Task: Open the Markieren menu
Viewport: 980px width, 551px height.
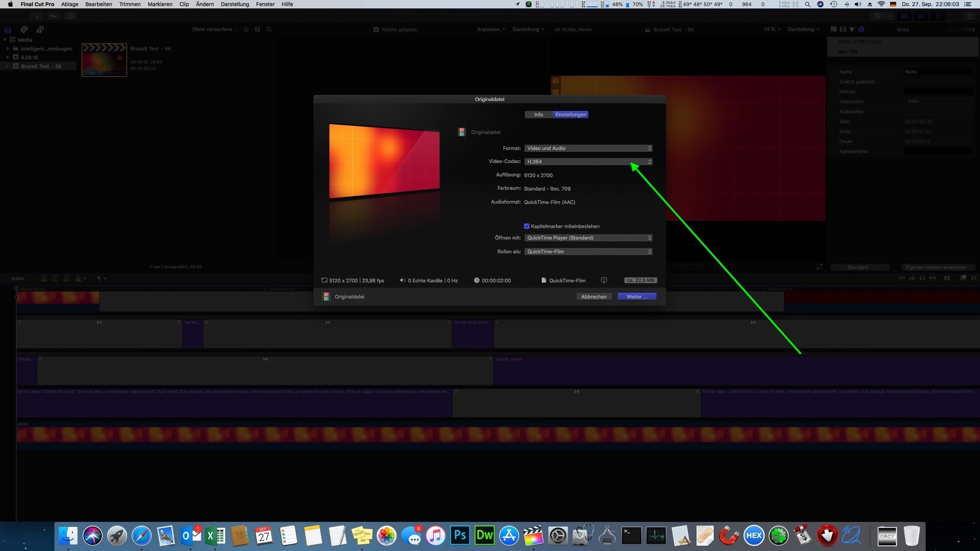Action: [x=160, y=4]
